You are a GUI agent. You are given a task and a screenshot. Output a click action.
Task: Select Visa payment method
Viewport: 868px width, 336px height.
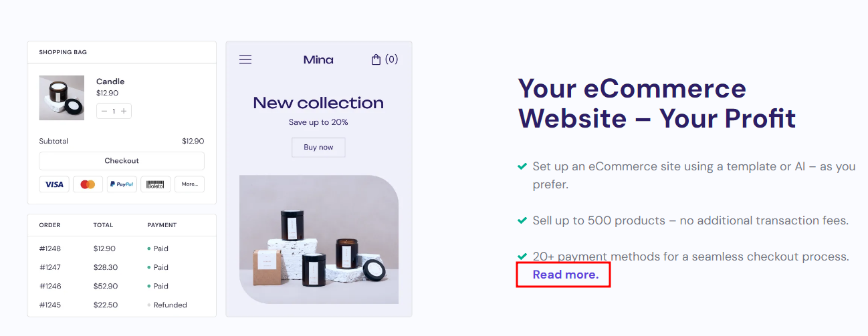[54, 184]
